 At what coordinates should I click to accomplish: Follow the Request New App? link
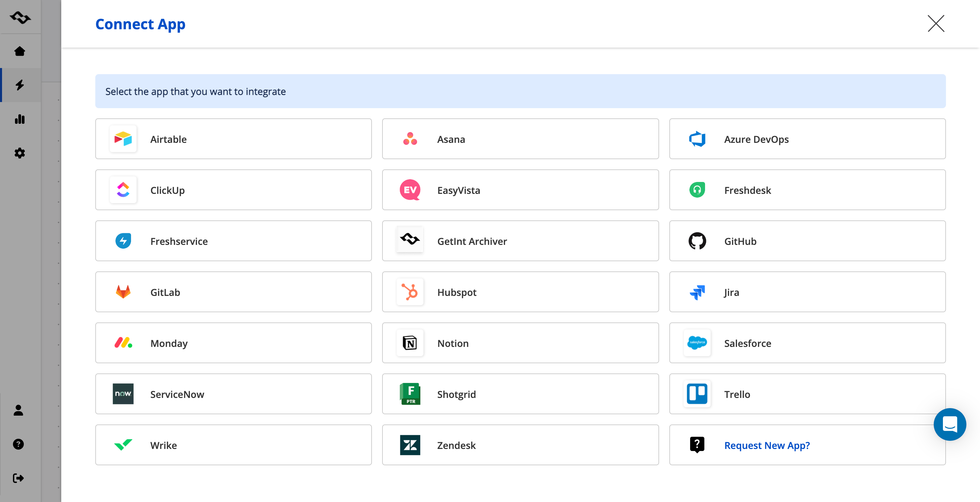pos(767,445)
